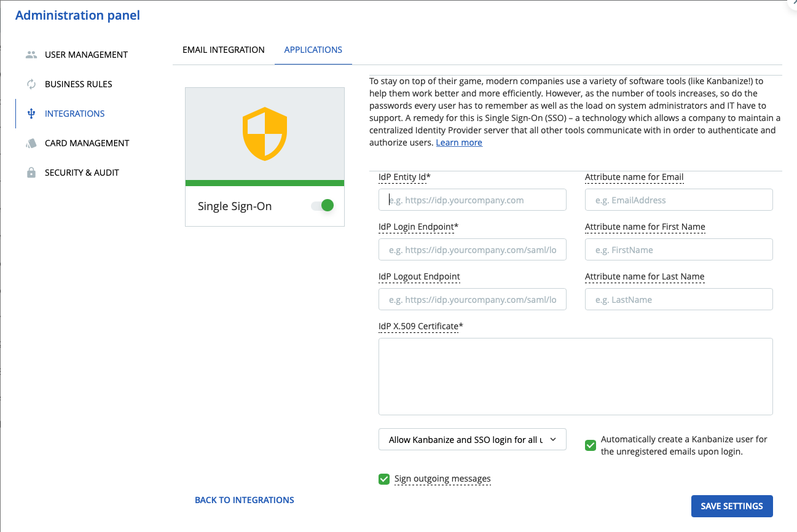
Task: Switch to the Email Integration tab
Action: click(224, 50)
